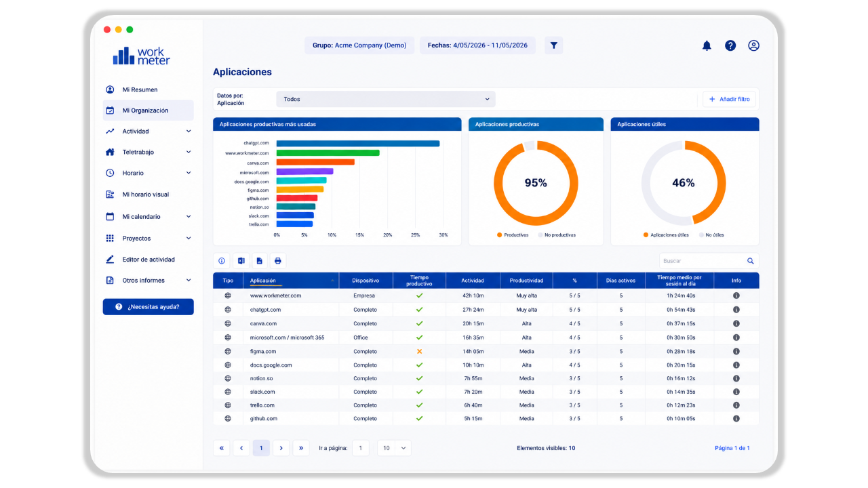This screenshot has width=868, height=488.
Task: Click the search magnifier icon
Action: tap(751, 261)
